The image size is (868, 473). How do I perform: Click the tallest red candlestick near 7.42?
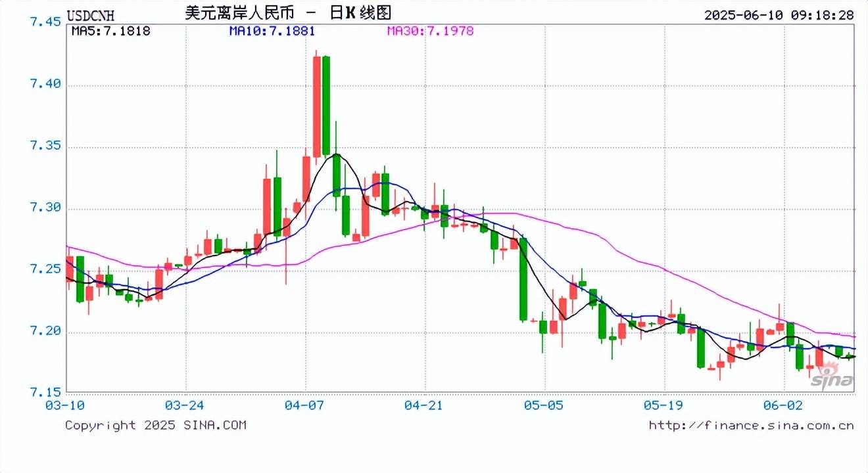pos(316,106)
